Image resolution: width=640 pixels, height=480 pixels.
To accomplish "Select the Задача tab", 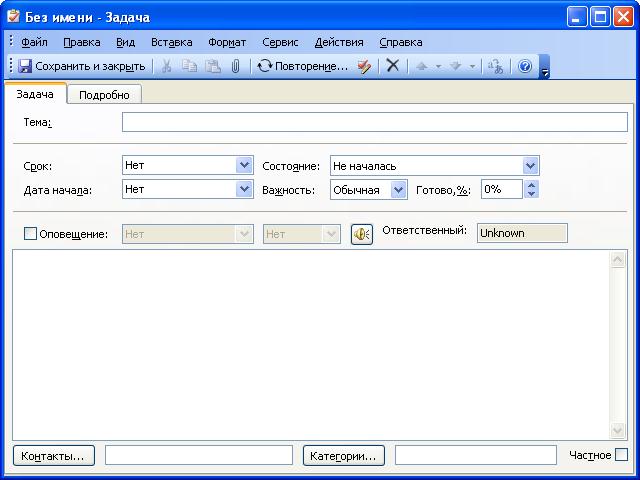I will tap(35, 94).
